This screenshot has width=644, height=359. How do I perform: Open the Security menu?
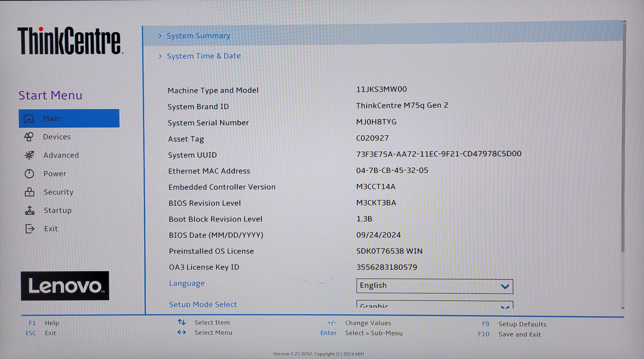pos(58,192)
